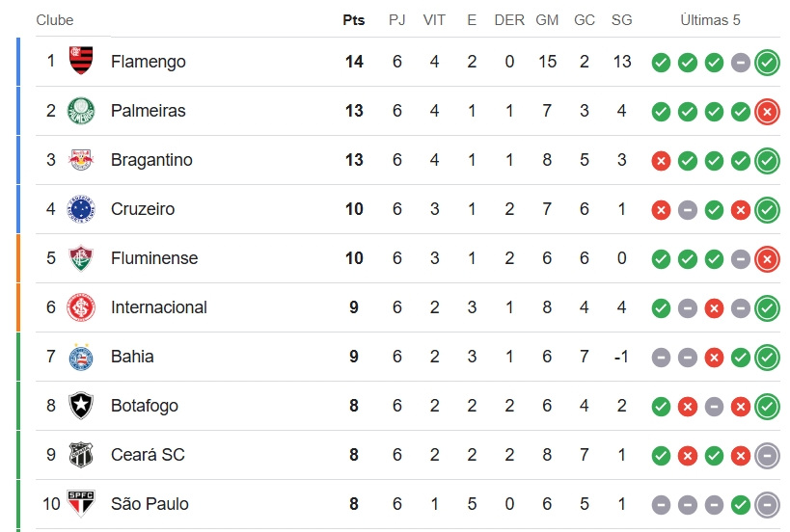Viewport: 790px width, 532px height.
Task: Click the Bragantino Red Bull crest
Action: [x=81, y=160]
